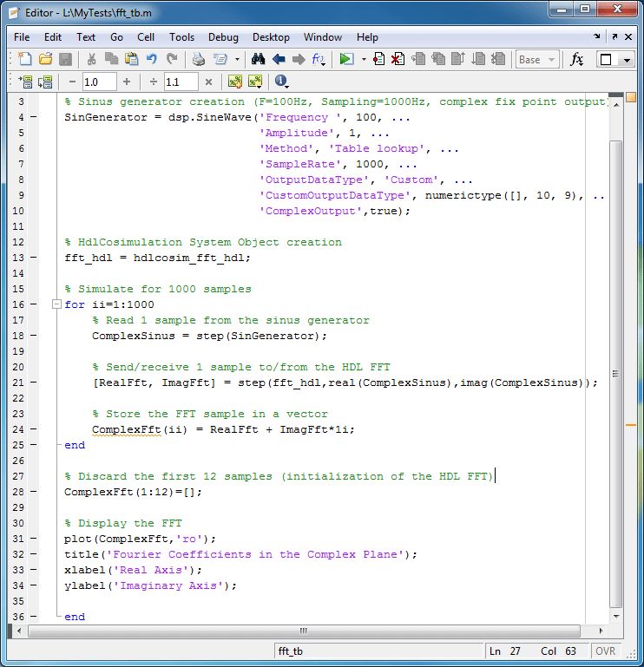Toggle breakpoint dash on line 13
644x667 pixels.
pyautogui.click(x=32, y=258)
